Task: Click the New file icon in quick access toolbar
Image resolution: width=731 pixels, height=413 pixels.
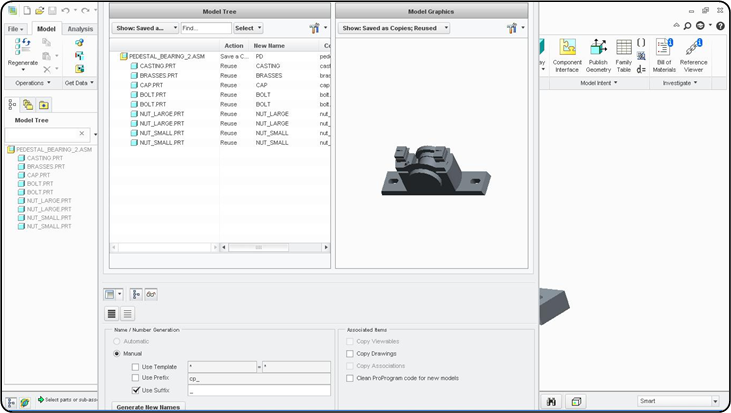Action: tap(27, 10)
